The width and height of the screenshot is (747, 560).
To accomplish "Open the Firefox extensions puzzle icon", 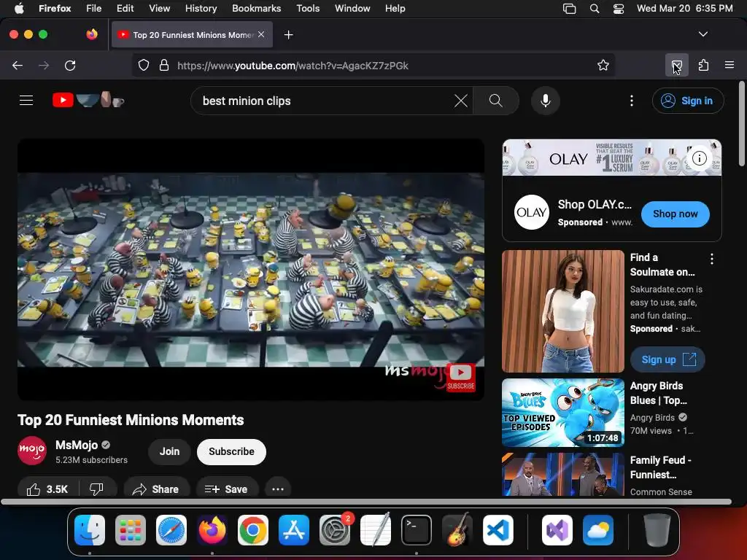I will [x=703, y=65].
